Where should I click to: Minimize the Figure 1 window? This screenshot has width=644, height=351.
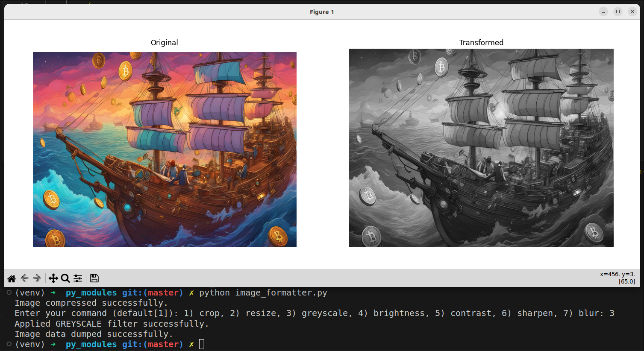tap(603, 12)
